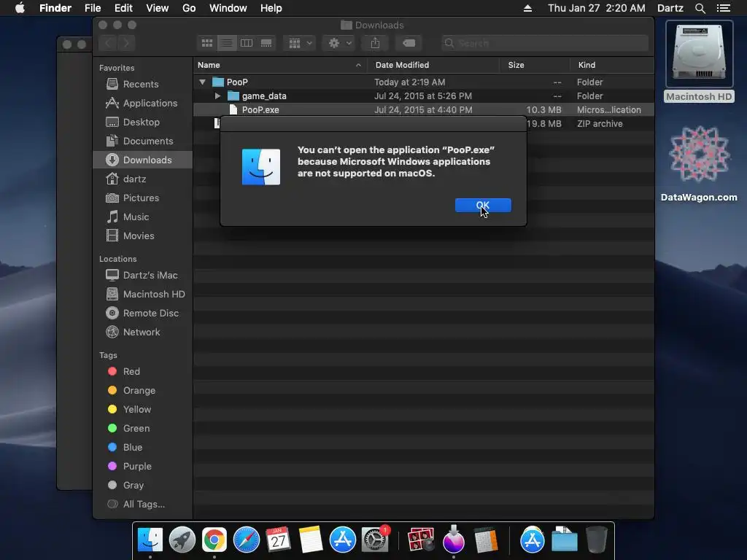Open Safari from the Dock

tap(247, 540)
